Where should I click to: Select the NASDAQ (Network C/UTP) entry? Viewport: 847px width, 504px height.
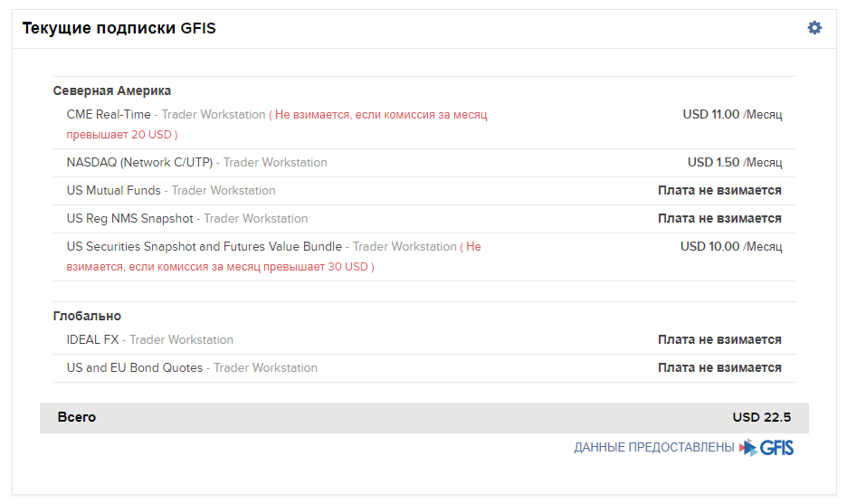click(139, 163)
